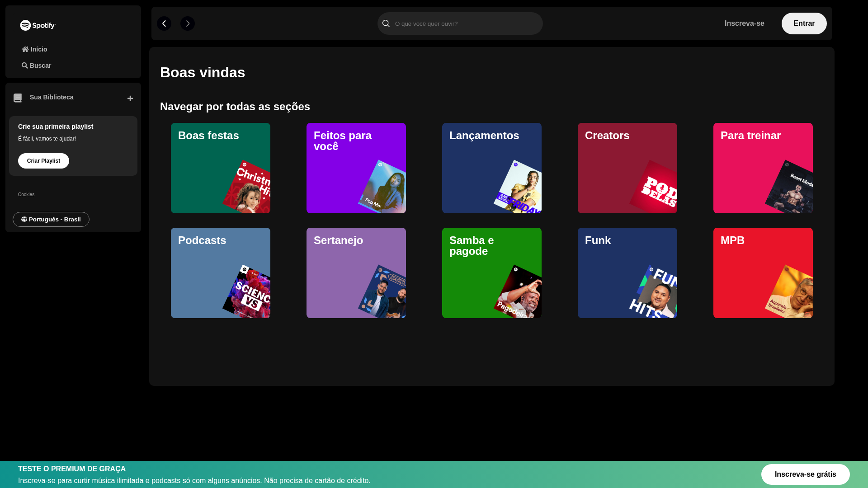Click the Criar Playlist button
Viewport: 868px width, 488px height.
(43, 161)
